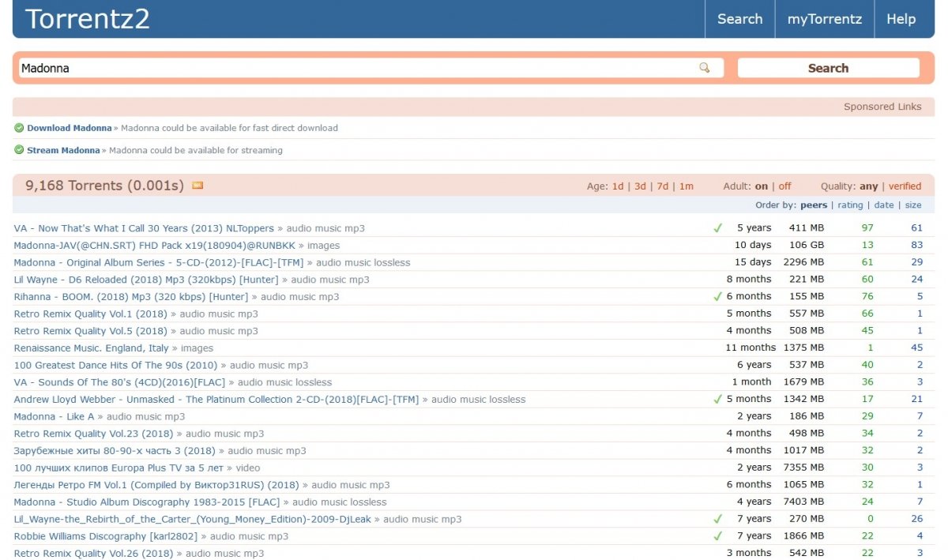Image resolution: width=948 pixels, height=560 pixels.
Task: Filter age to 1m
Action: click(x=686, y=186)
